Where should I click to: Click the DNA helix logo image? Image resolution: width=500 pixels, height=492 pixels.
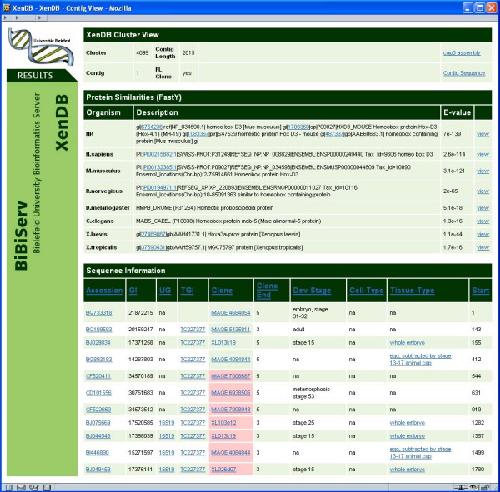(x=41, y=46)
